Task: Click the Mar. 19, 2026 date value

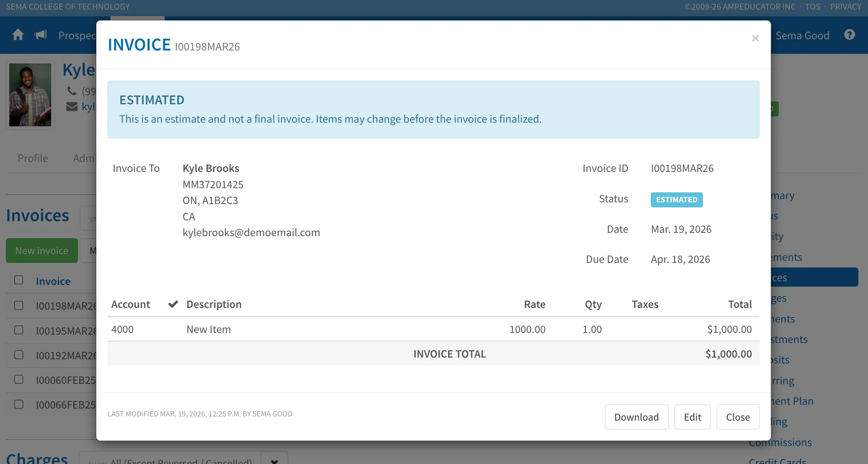Action: point(681,229)
